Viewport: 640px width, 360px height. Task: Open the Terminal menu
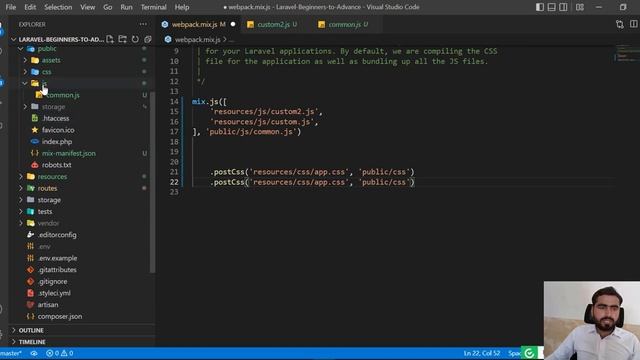(153, 7)
